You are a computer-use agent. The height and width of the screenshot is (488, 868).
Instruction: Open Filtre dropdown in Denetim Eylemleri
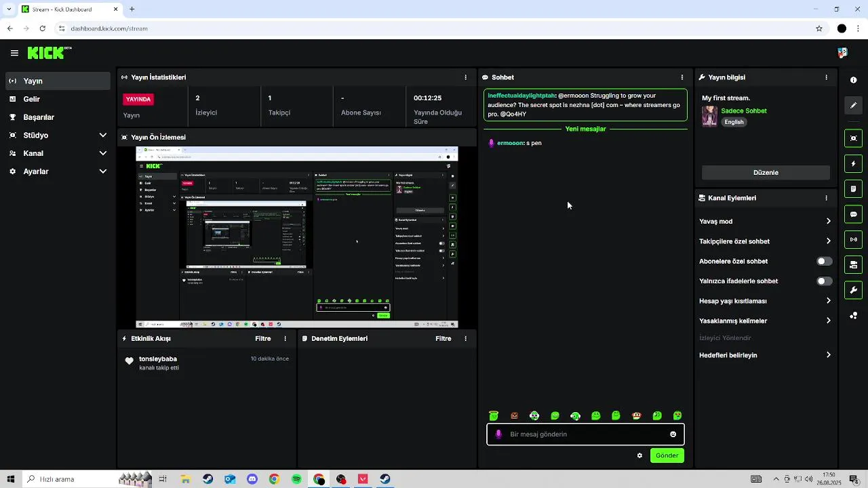(x=443, y=338)
